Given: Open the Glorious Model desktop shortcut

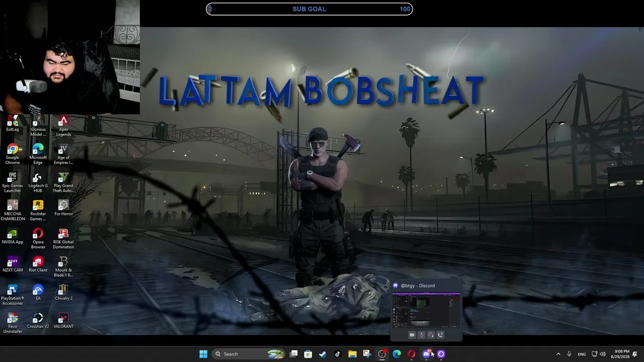Looking at the screenshot, I should tap(38, 127).
